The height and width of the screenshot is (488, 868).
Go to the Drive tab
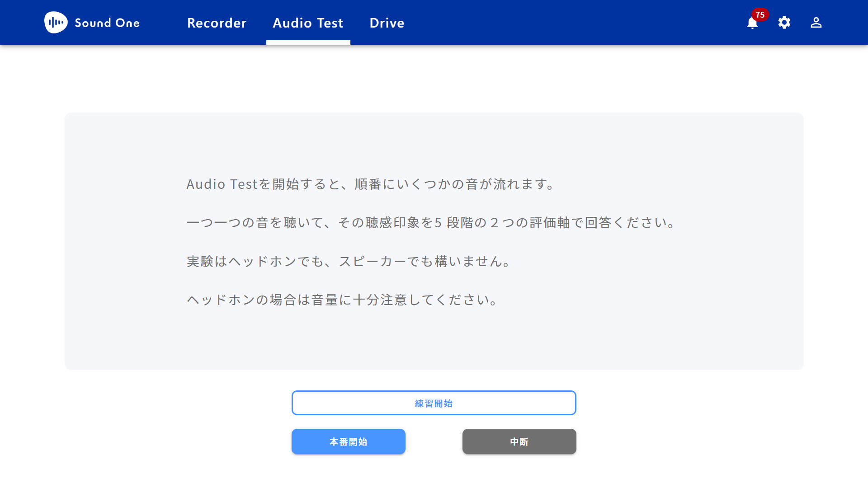pos(387,23)
